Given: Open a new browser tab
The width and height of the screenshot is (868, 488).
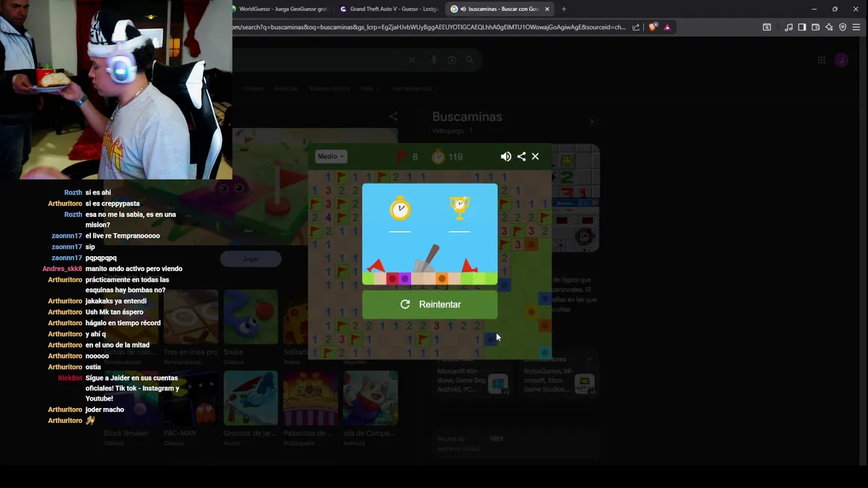Looking at the screenshot, I should tap(564, 9).
